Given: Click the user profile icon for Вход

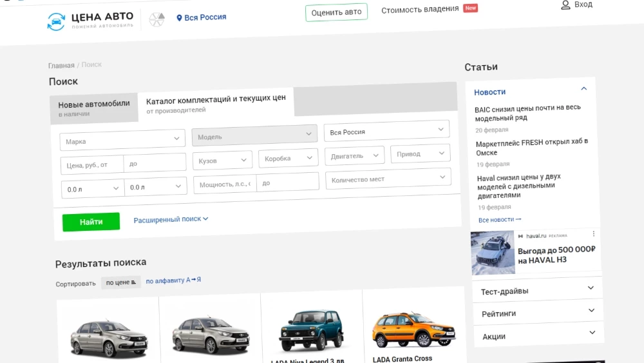Looking at the screenshot, I should point(565,5).
